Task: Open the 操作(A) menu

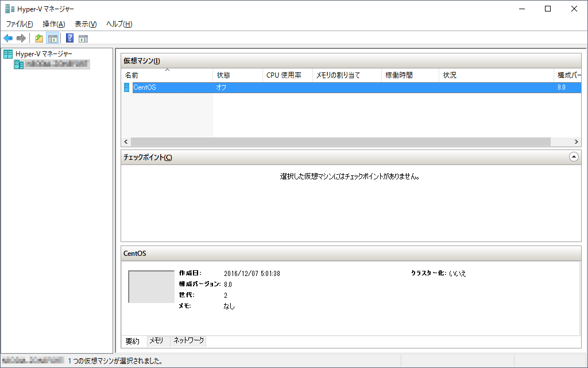Action: (53, 24)
